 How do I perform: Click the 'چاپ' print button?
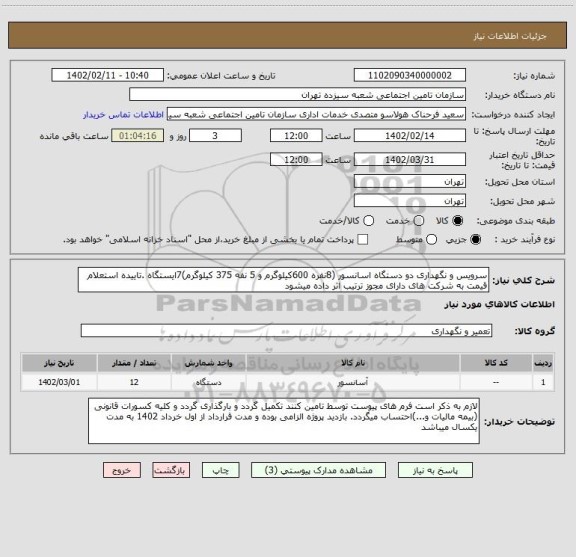click(220, 470)
